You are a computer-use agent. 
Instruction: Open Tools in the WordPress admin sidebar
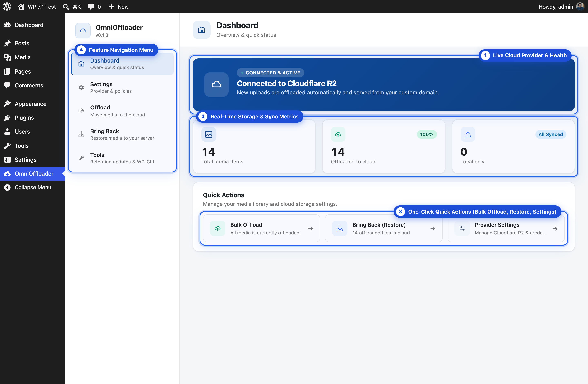[x=33, y=146]
